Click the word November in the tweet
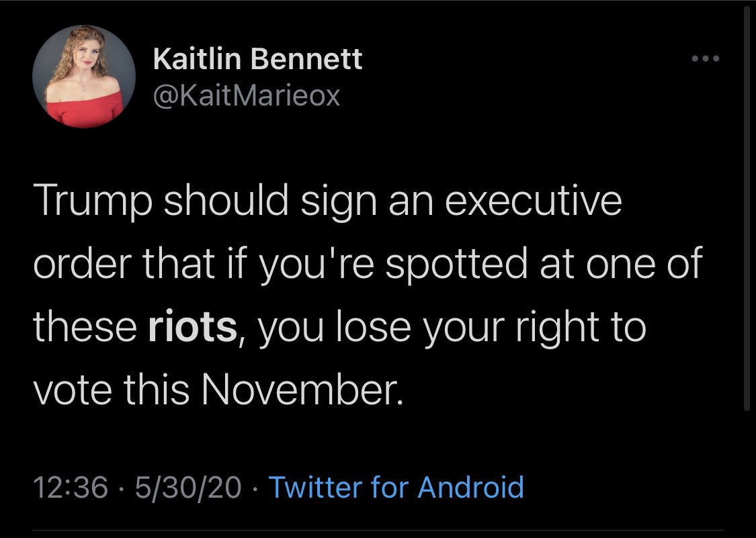 (301, 390)
